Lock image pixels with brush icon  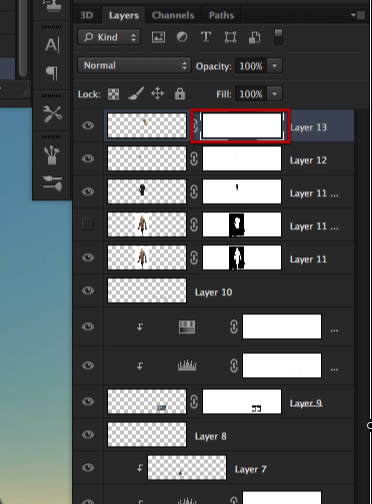[136, 94]
